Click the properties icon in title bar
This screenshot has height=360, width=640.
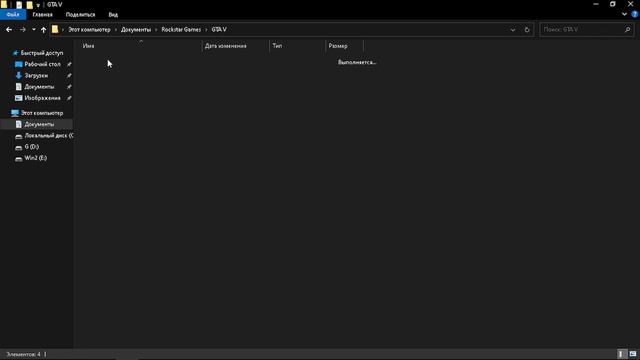(x=19, y=5)
